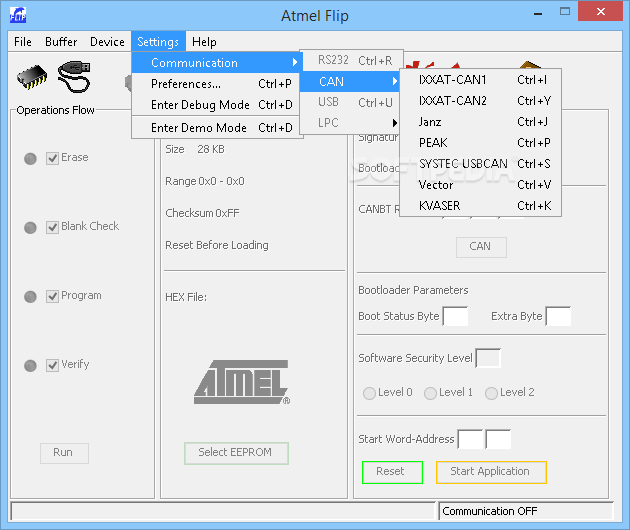Open the Settings menu
Screen dimensions: 630x530
158,42
